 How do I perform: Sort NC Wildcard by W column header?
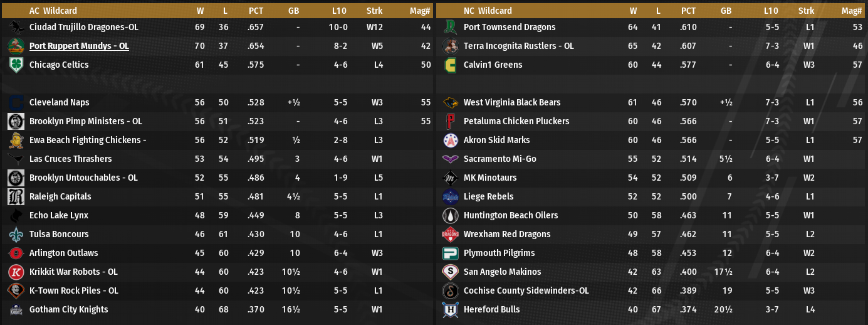click(634, 11)
